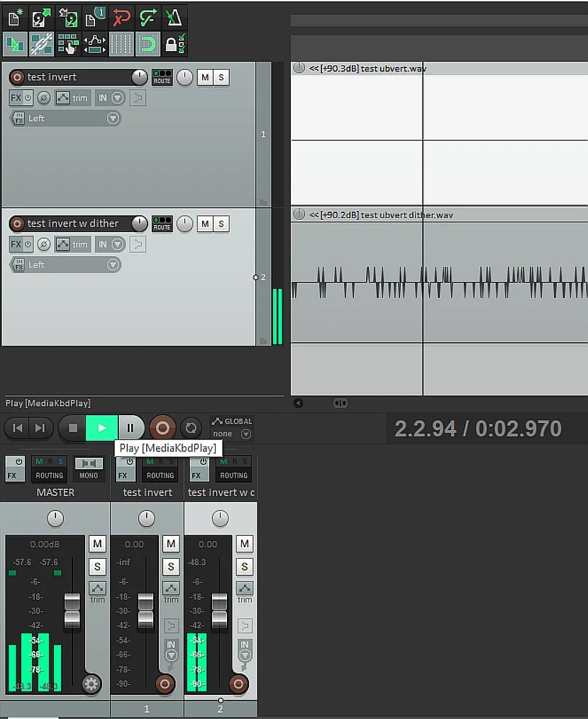Toggle auto-crossfade toolbar icon

15,45
